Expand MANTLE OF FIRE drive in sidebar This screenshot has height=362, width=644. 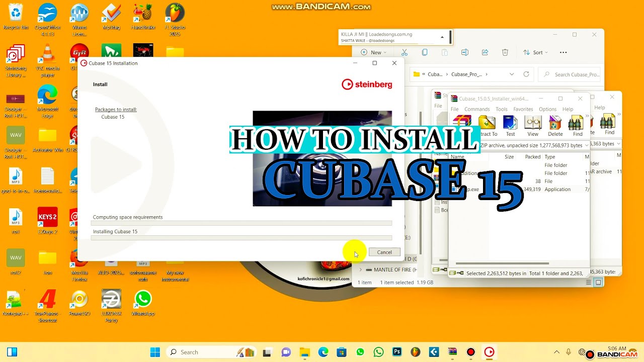click(360, 270)
